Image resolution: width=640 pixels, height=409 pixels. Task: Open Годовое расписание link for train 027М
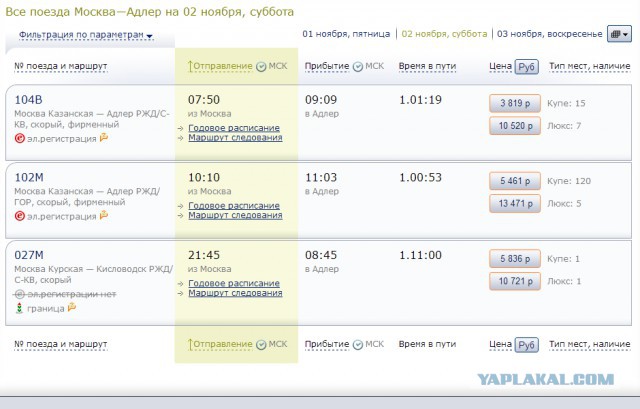[x=234, y=283]
